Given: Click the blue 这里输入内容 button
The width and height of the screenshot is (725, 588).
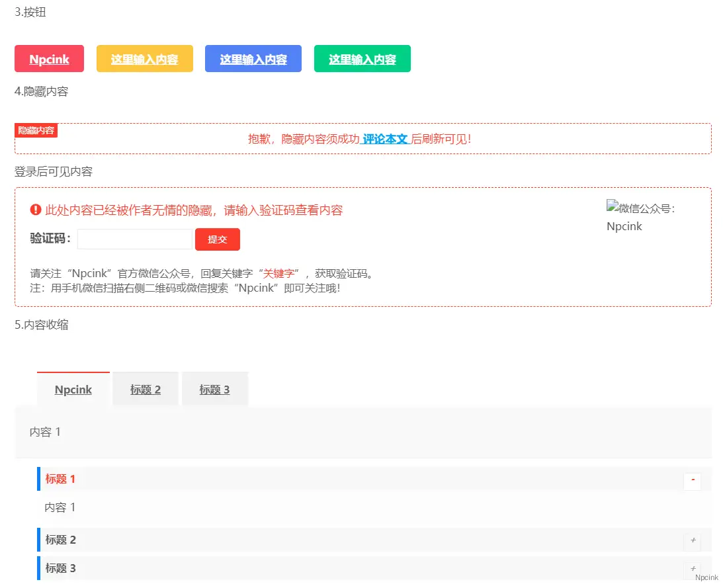Looking at the screenshot, I should point(253,58).
